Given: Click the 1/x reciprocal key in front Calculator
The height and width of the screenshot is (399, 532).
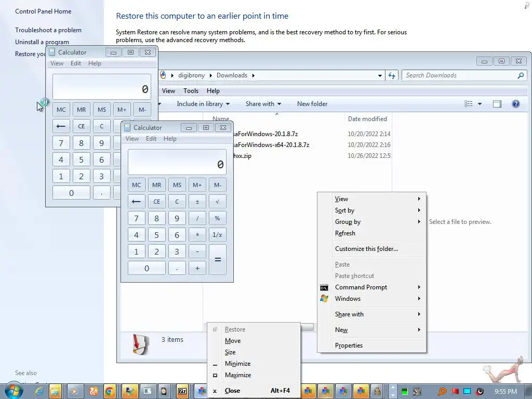Looking at the screenshot, I should click(218, 235).
